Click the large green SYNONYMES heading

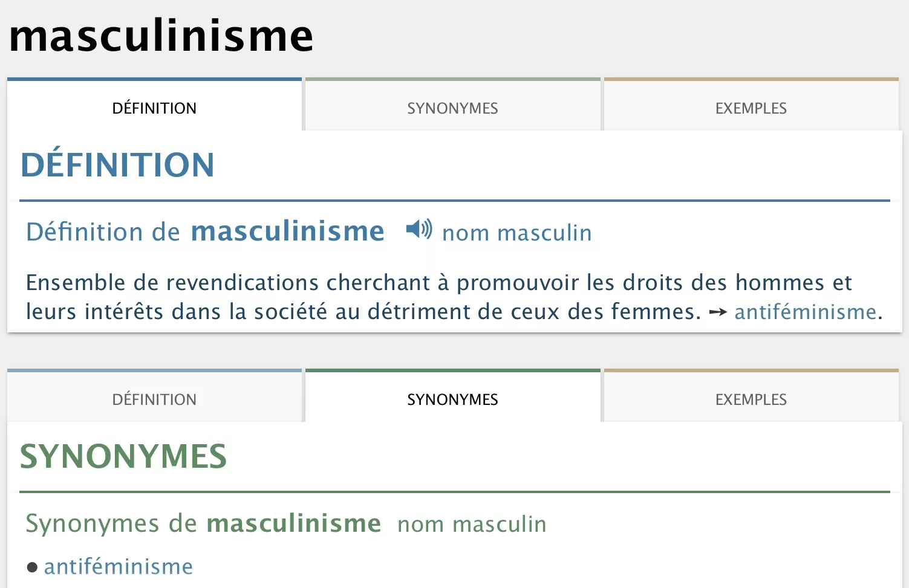tap(123, 456)
